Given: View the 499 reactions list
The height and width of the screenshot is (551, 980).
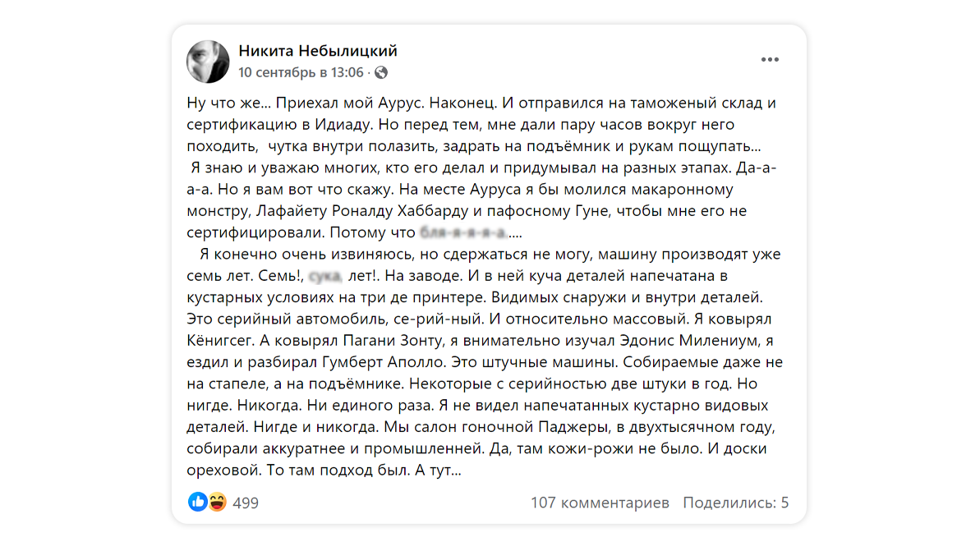Looking at the screenshot, I should click(246, 503).
